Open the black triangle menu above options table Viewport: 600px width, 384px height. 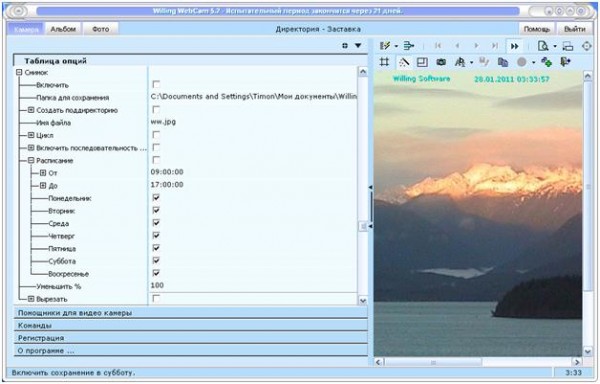coord(358,46)
